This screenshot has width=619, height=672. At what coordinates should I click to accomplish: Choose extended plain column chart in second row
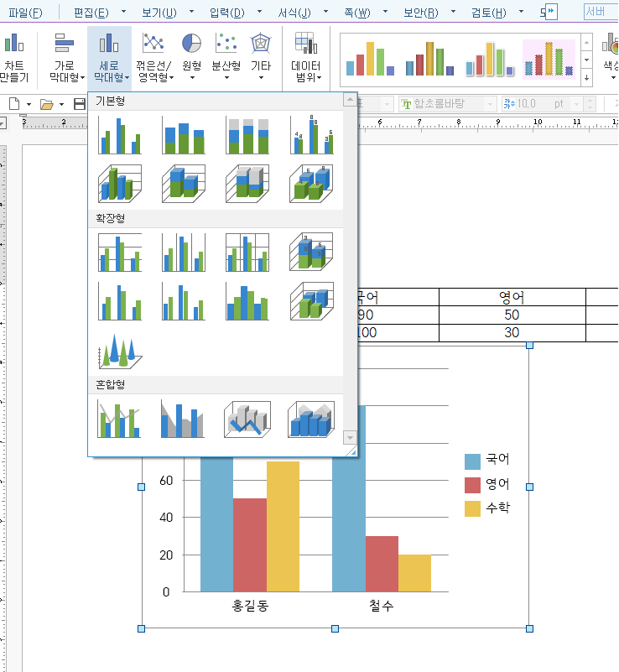[120, 301]
